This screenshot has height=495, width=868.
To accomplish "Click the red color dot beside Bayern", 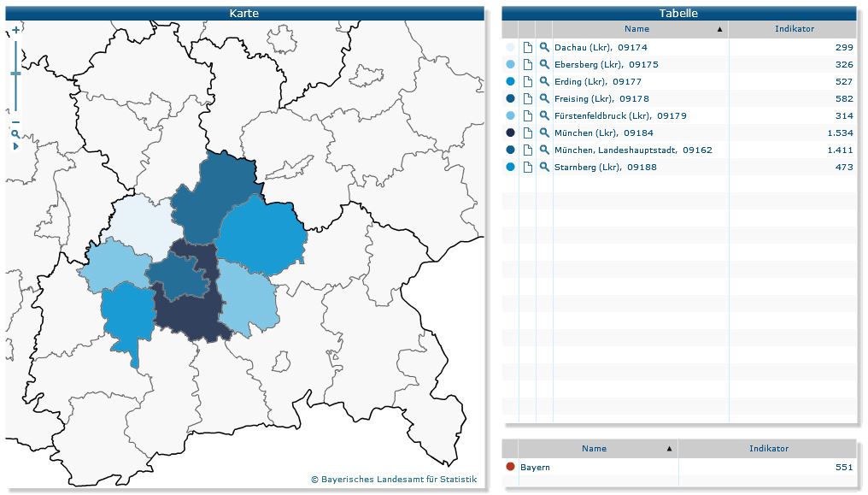I will [x=511, y=467].
